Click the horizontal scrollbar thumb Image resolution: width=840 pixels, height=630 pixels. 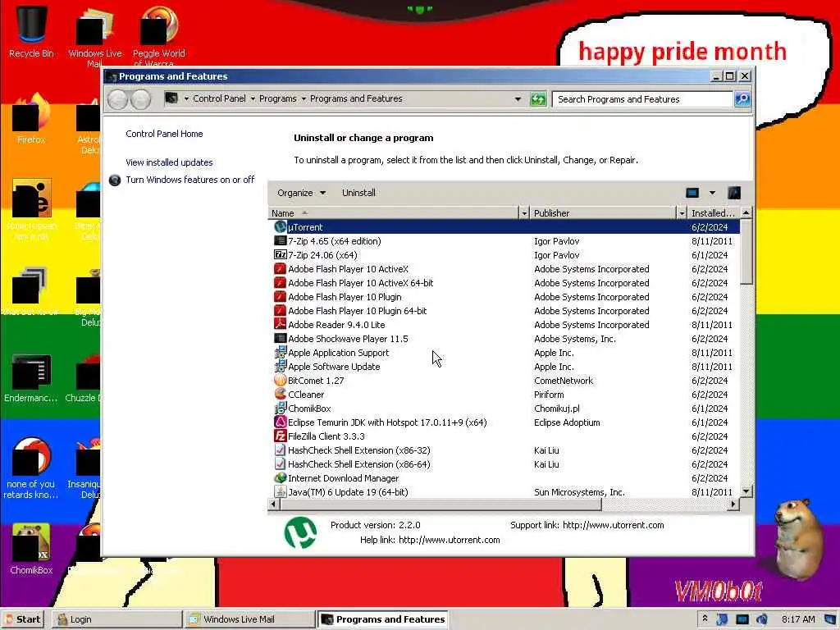(440, 504)
